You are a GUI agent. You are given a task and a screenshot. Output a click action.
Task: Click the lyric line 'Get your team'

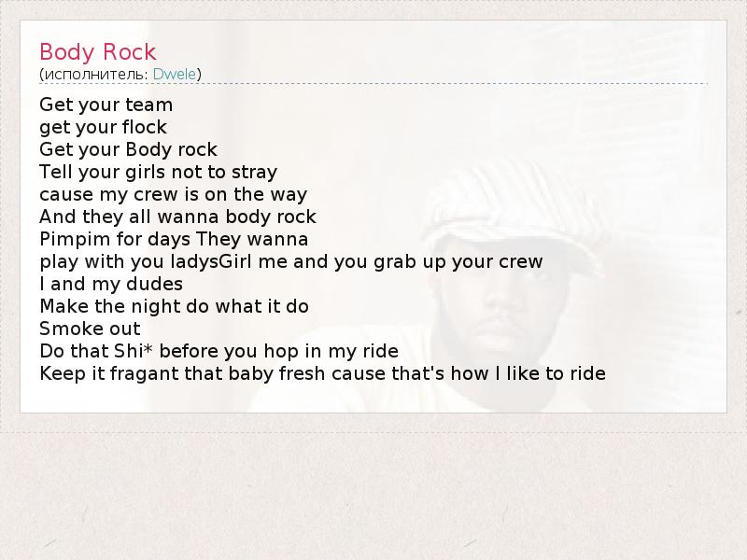click(x=106, y=105)
